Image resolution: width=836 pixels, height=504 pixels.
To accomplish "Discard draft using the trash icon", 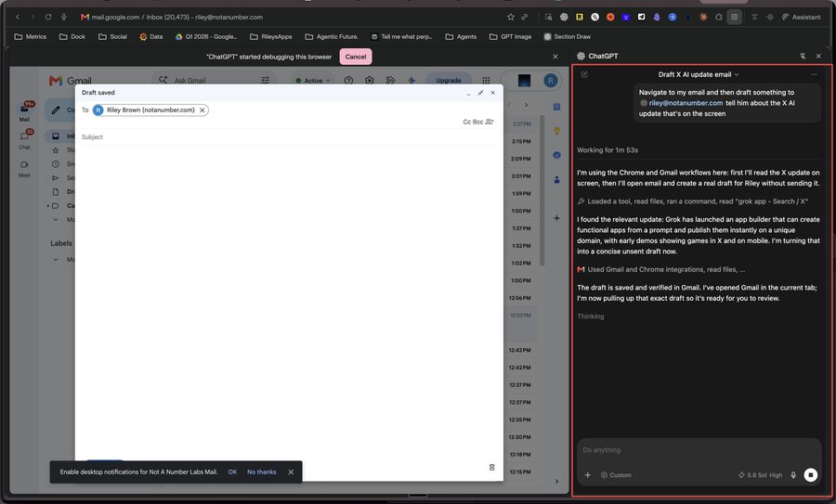I will [491, 467].
